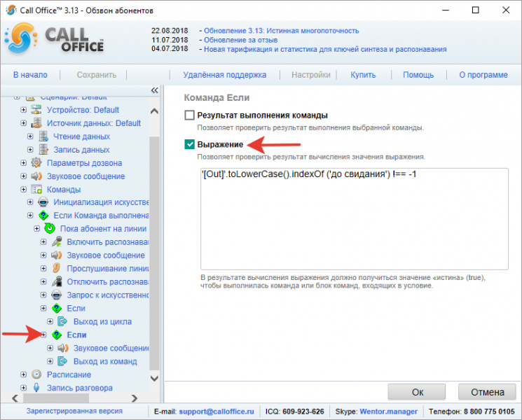Expand the Устройство: Default node
This screenshot has width=522, height=420.
click(x=23, y=110)
